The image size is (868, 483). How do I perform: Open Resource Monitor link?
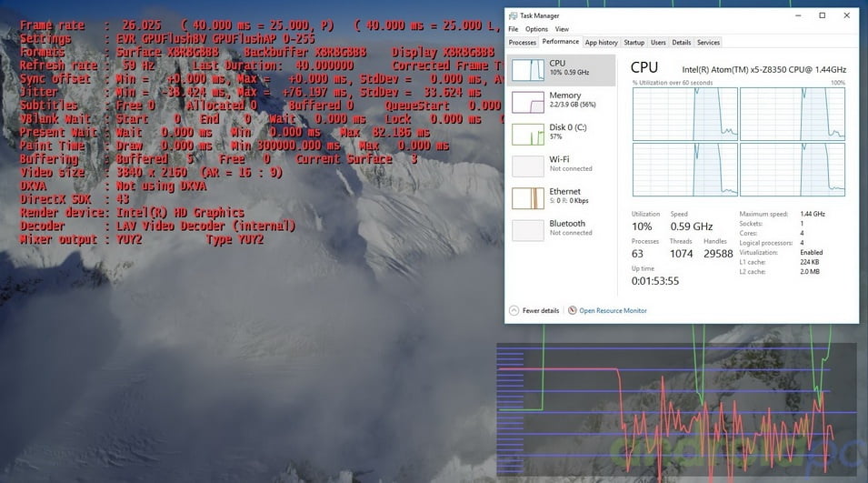613,311
